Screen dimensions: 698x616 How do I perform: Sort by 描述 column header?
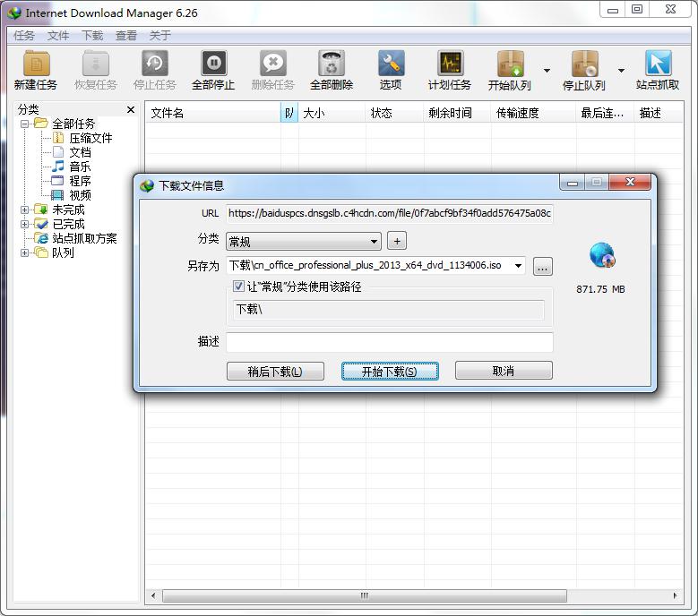point(659,113)
